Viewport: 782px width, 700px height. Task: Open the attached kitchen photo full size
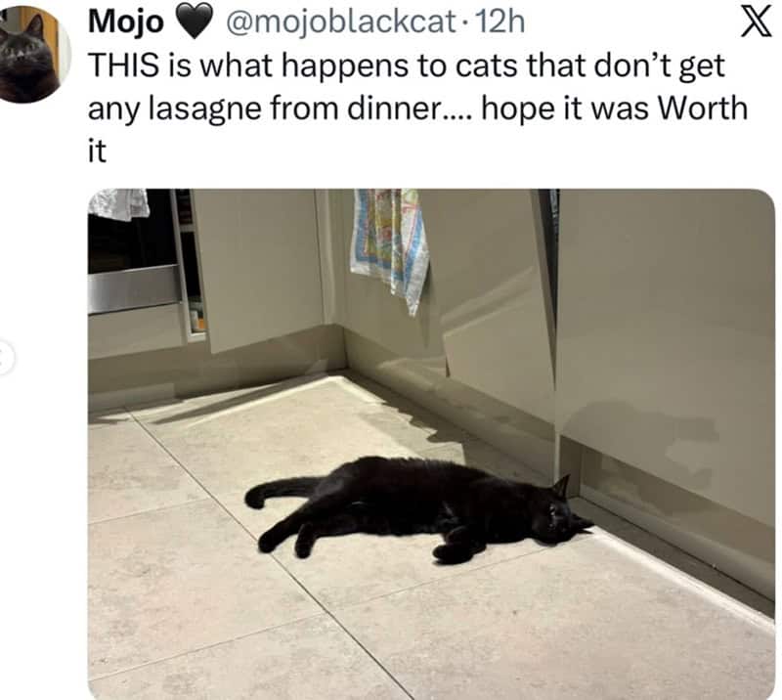pyautogui.click(x=431, y=444)
